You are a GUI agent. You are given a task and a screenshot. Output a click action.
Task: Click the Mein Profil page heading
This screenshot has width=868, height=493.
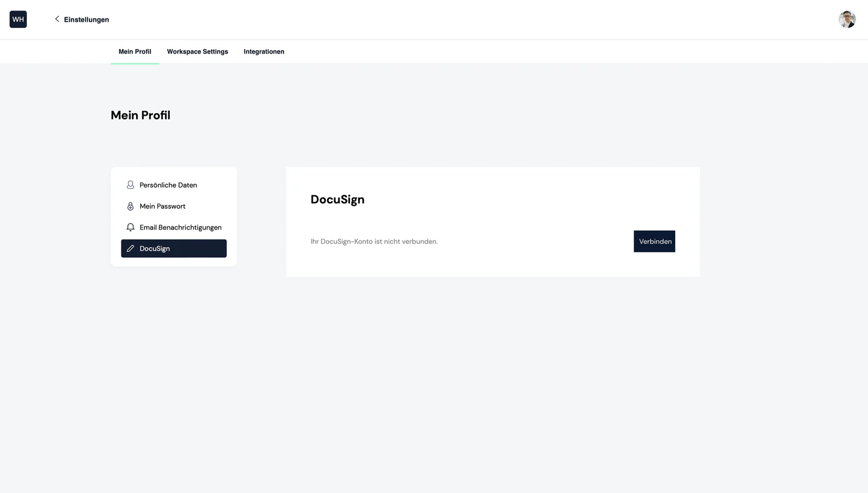pos(141,115)
